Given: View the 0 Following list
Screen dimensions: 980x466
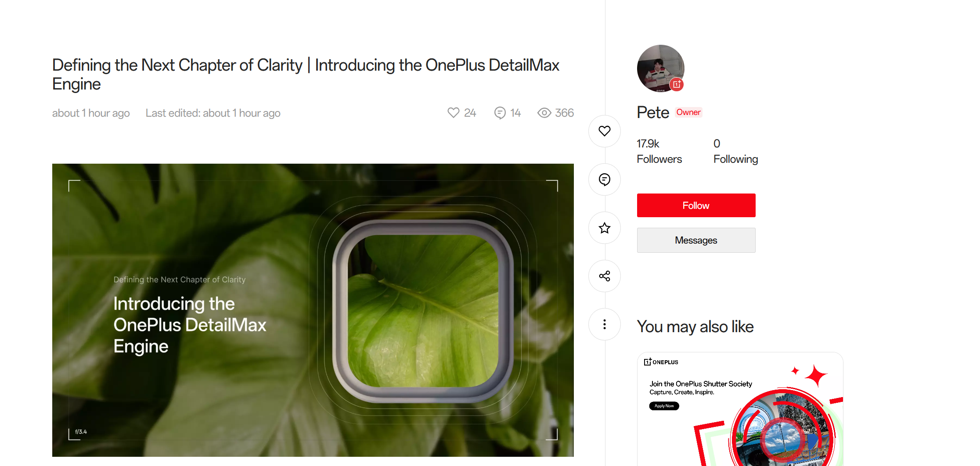Looking at the screenshot, I should point(736,151).
